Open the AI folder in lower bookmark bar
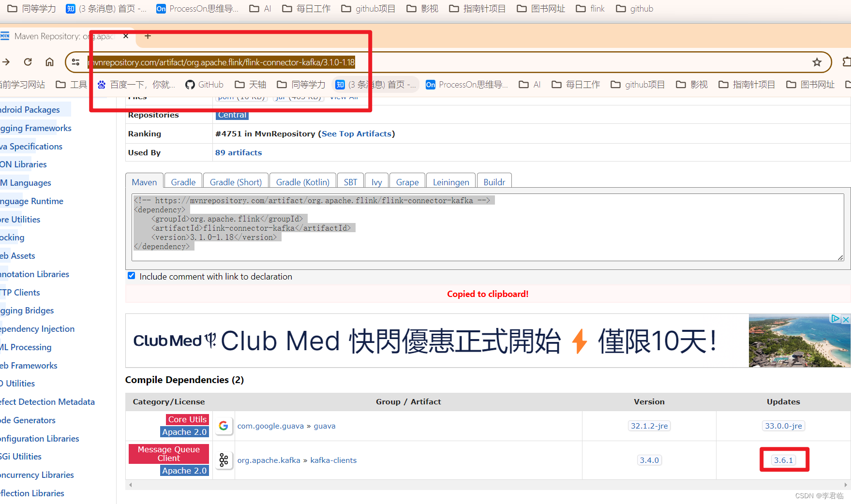This screenshot has height=504, width=851. point(530,85)
